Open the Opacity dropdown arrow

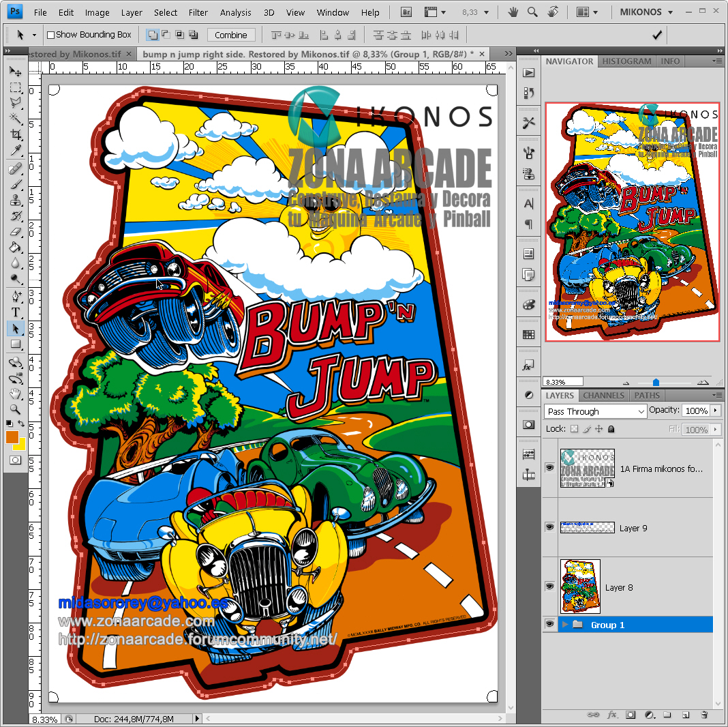pyautogui.click(x=715, y=411)
